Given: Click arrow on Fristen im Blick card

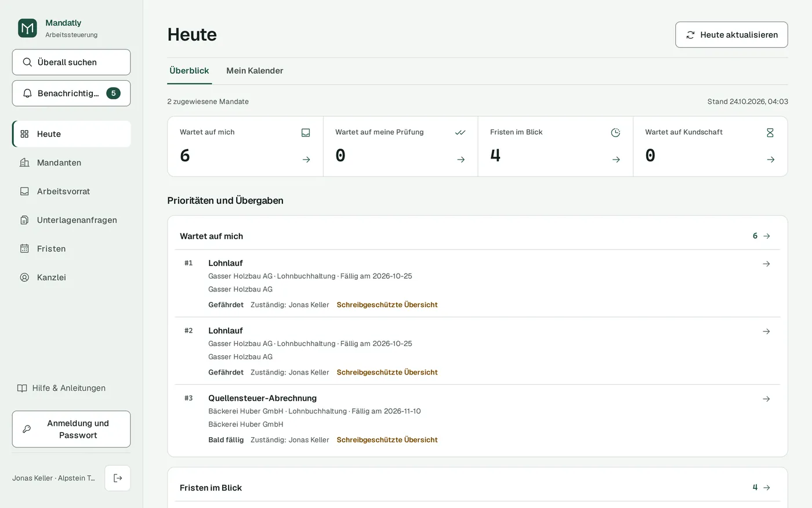Looking at the screenshot, I should click(x=616, y=160).
